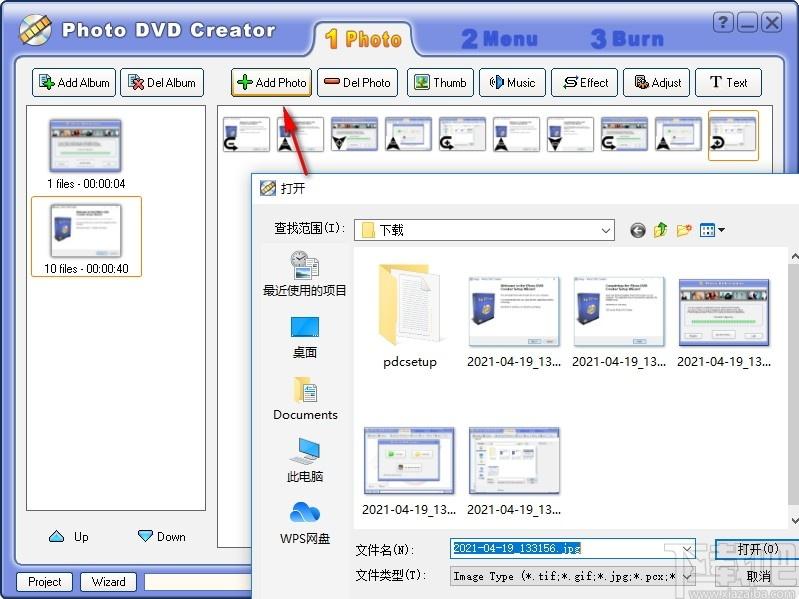Click the create new folder icon

point(684,230)
